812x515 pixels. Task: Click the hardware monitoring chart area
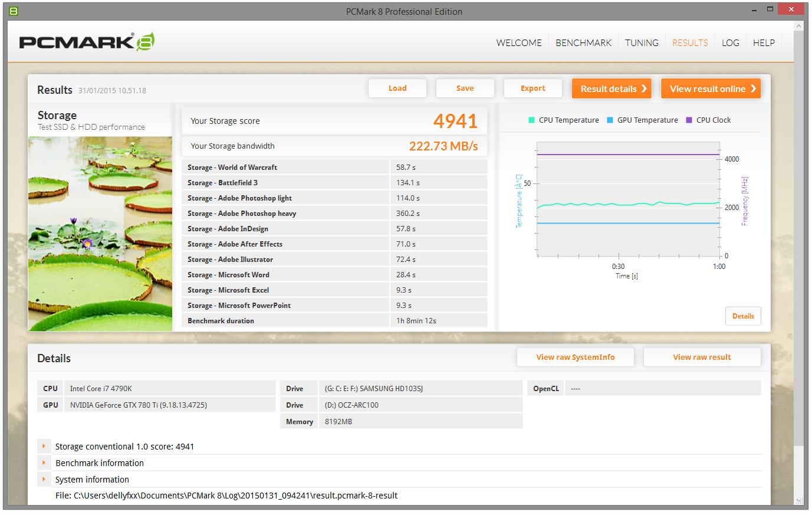(x=628, y=199)
